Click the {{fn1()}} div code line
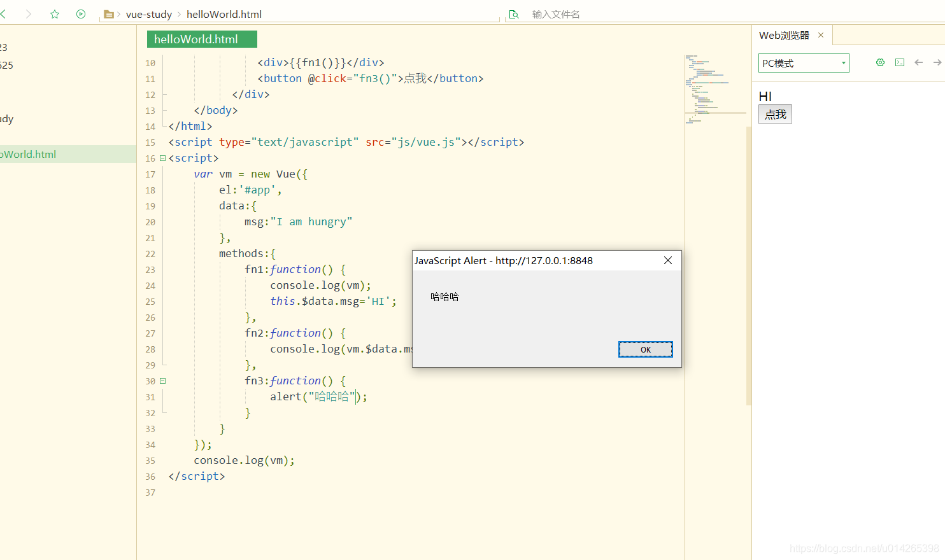The width and height of the screenshot is (945, 560). [320, 62]
